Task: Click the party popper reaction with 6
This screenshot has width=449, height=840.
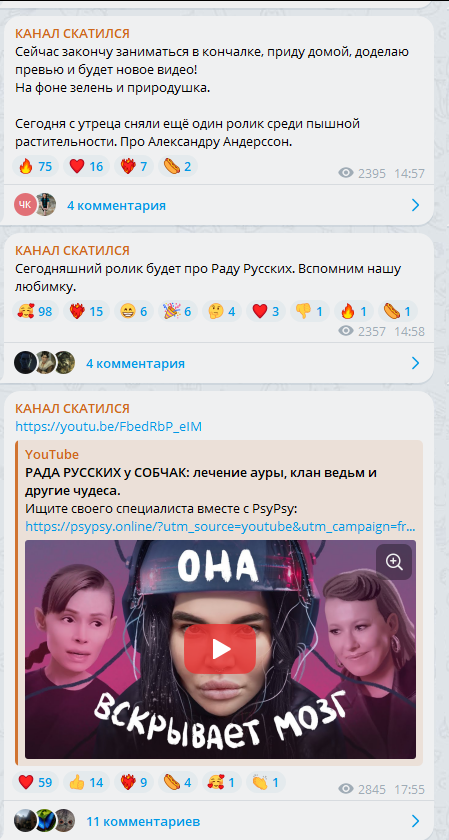Action: 178,311
